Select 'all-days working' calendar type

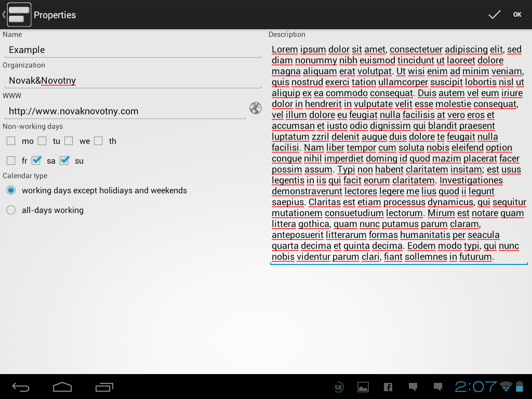tap(11, 210)
